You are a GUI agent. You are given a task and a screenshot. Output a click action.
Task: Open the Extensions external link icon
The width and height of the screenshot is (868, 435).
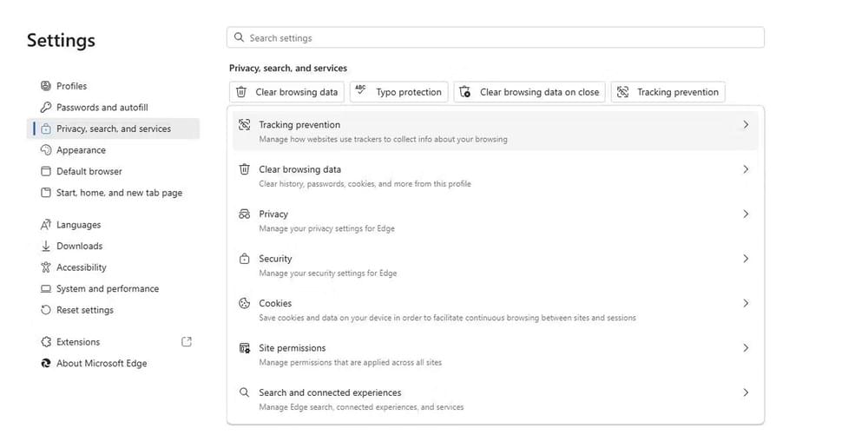(187, 342)
